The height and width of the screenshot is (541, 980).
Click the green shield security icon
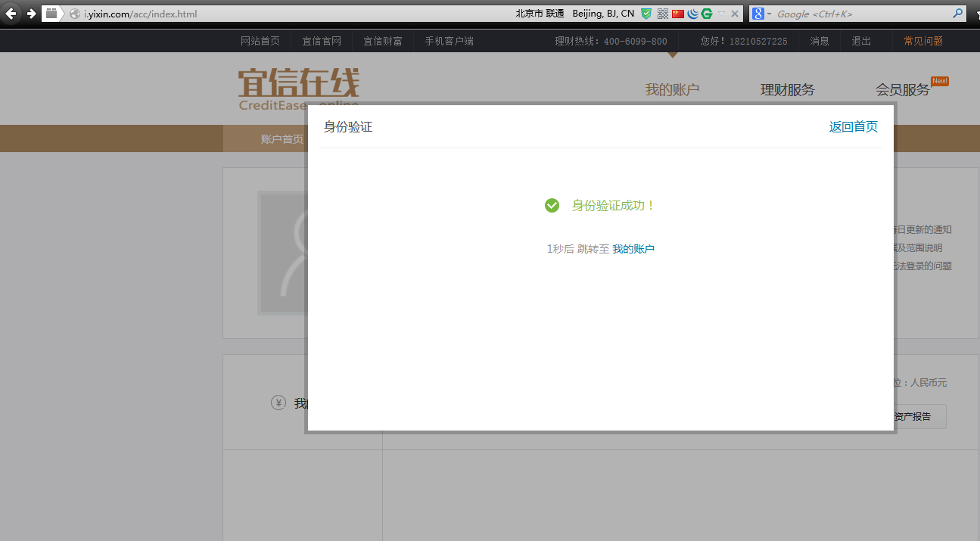[646, 14]
